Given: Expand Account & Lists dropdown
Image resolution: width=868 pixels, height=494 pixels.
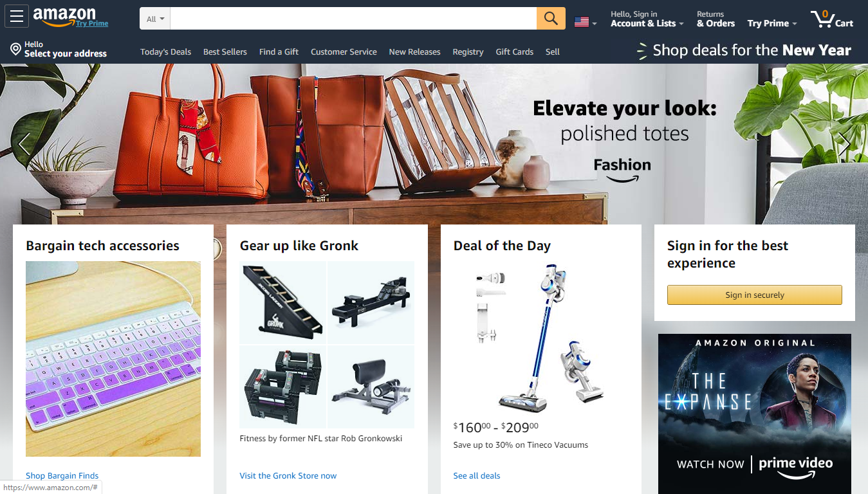Looking at the screenshot, I should point(647,23).
